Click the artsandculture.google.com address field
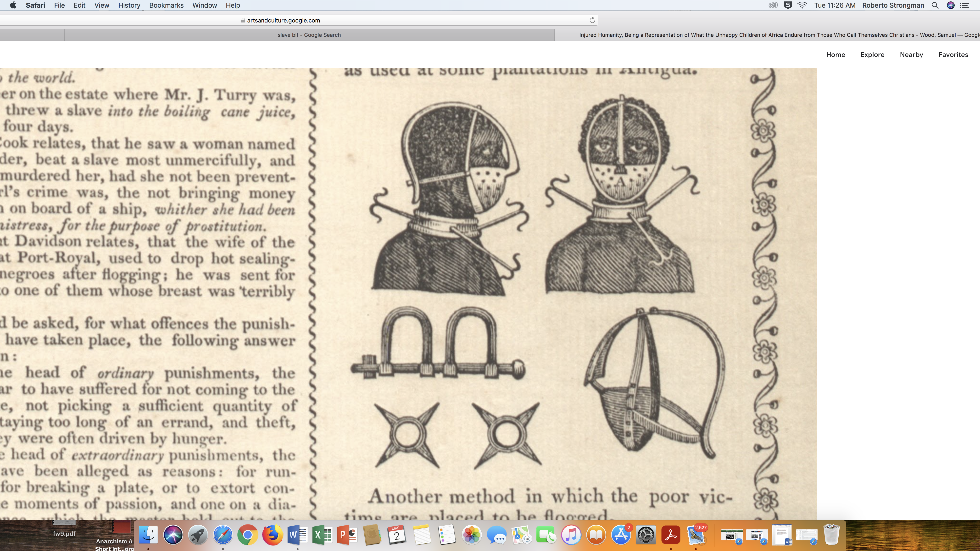 (284, 20)
